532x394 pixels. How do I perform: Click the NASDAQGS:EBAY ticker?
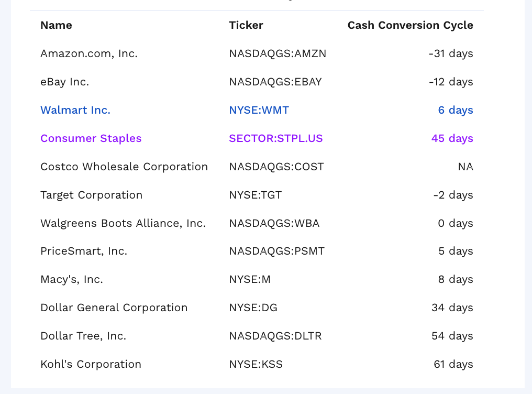[275, 82]
